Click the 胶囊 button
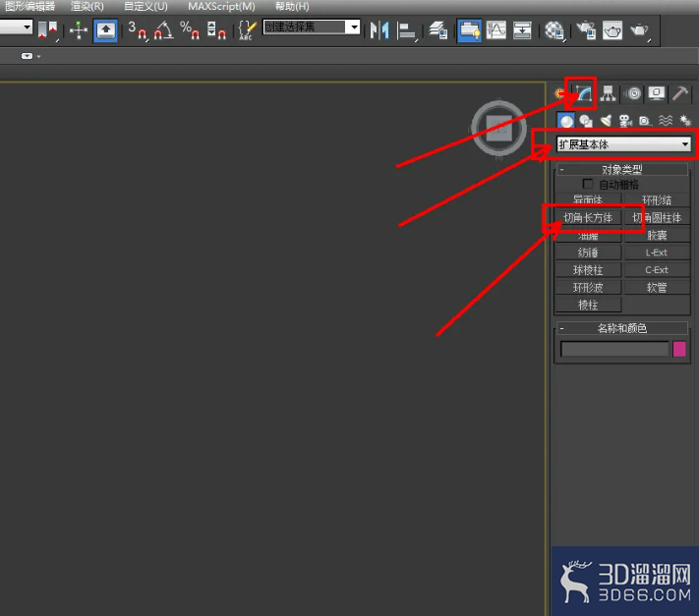The image size is (699, 616). click(657, 235)
